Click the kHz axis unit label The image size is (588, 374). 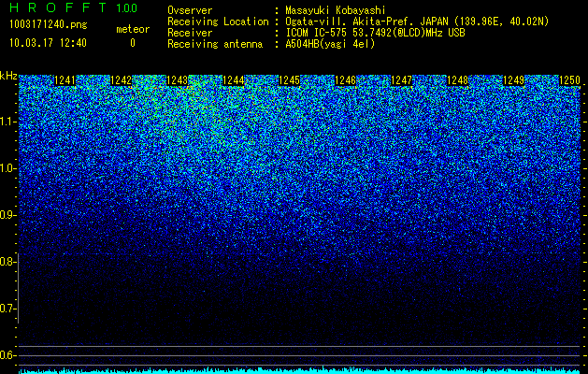point(8,76)
